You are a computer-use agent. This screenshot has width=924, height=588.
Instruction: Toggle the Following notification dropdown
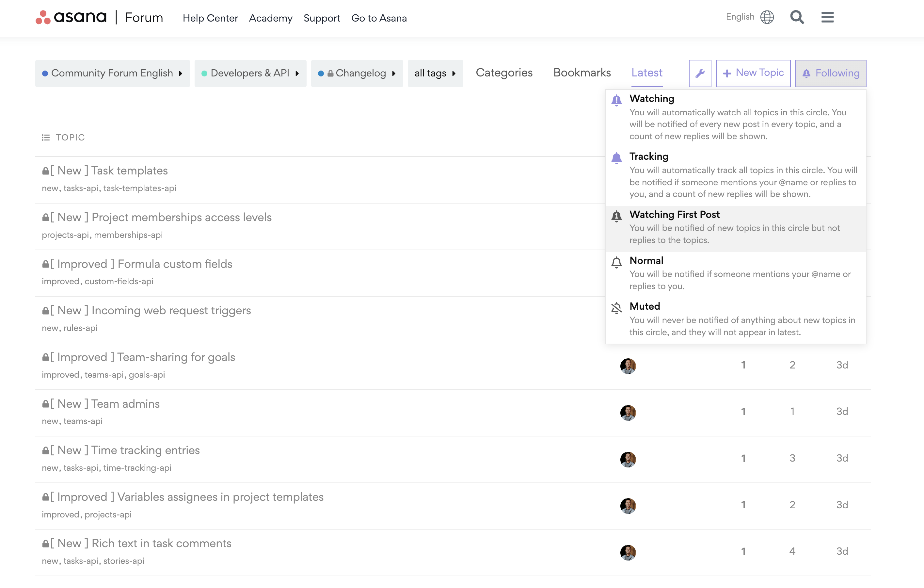830,73
